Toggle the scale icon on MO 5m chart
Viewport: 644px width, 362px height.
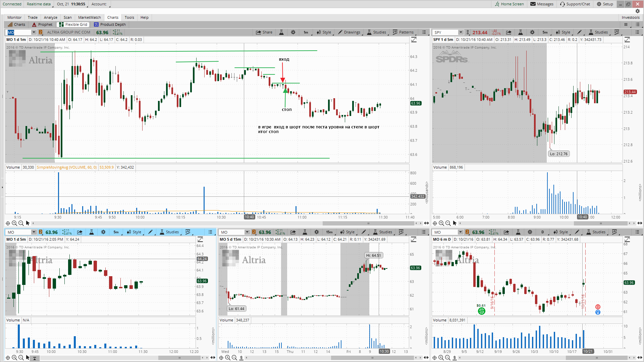coord(200,239)
